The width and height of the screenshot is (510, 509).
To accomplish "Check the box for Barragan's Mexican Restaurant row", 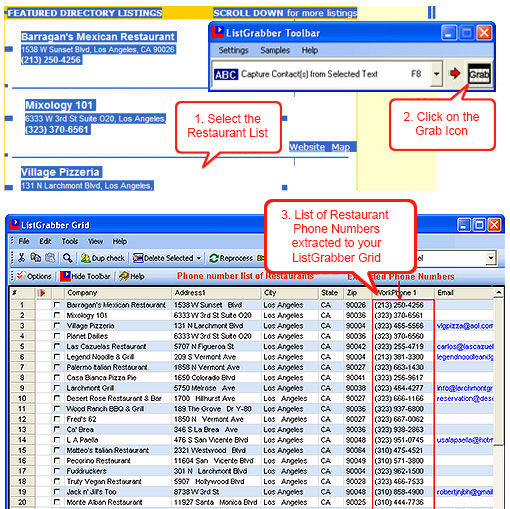I will point(57,305).
